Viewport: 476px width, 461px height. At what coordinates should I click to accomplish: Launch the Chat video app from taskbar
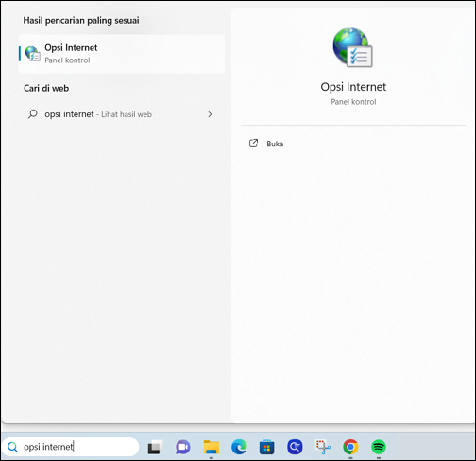coord(183,447)
